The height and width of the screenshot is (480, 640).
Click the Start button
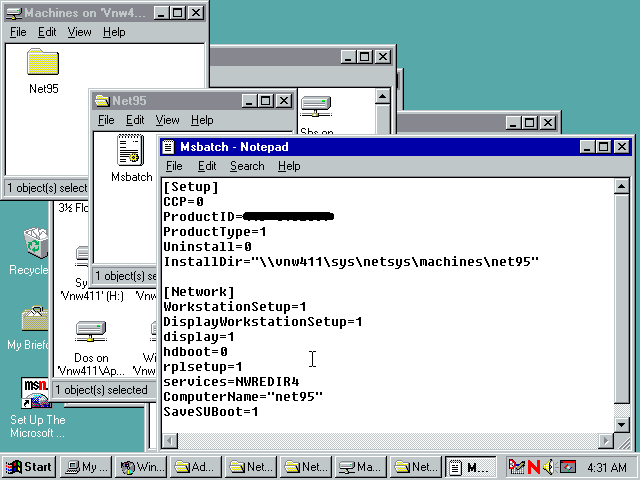[x=29, y=467]
